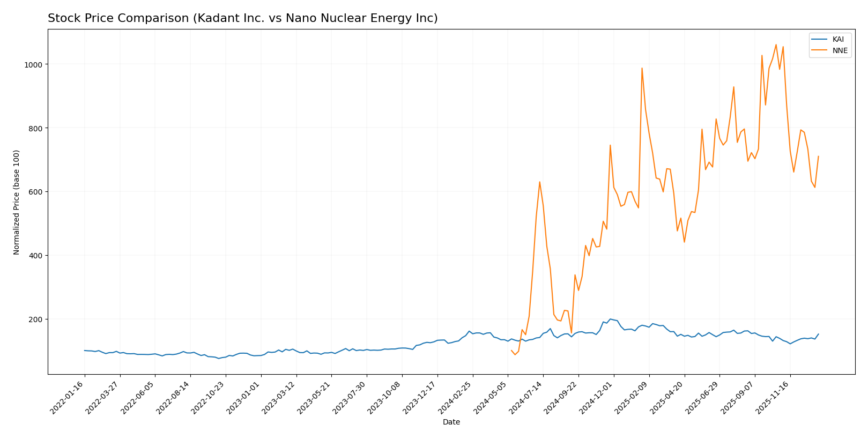This screenshot has height=439, width=868.
Task: Click the y-axis label 'Normalized Price (base 100)'
Action: click(17, 202)
